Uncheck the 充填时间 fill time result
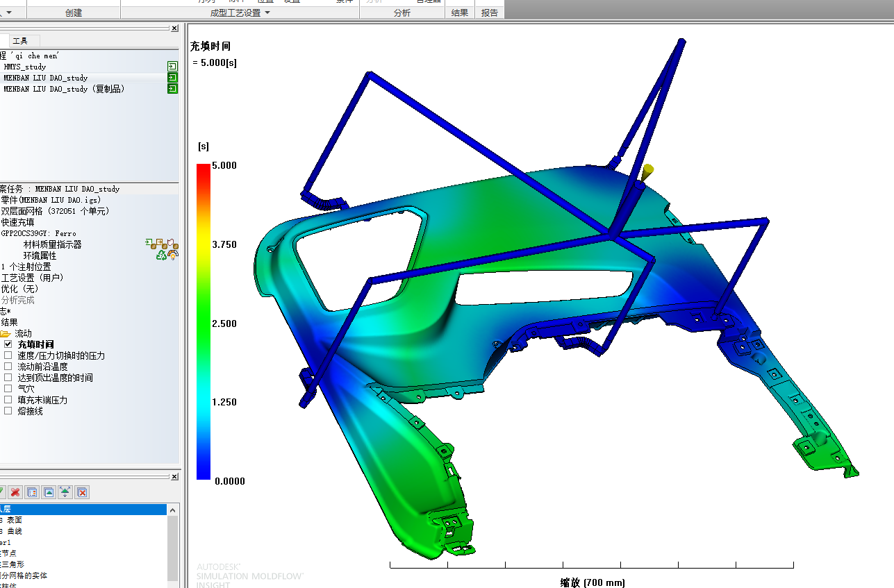Screen dimensions: 894x588 click(8, 344)
